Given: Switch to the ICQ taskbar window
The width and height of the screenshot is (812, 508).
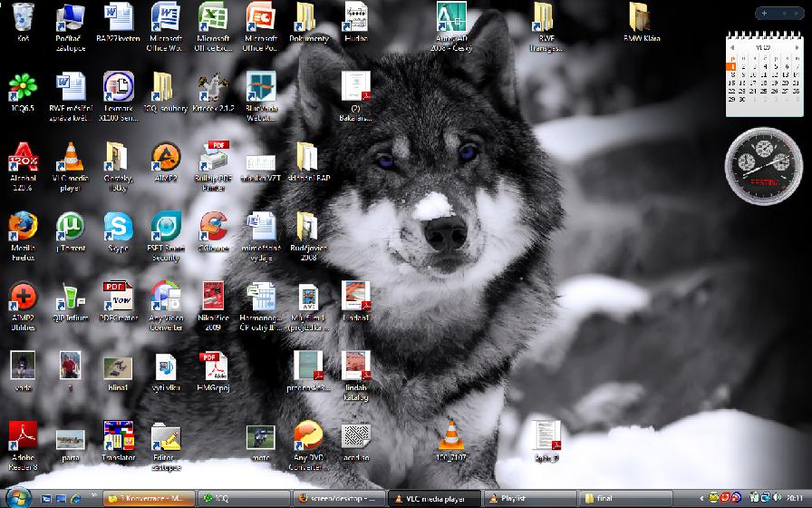Looking at the screenshot, I should pyautogui.click(x=240, y=498).
